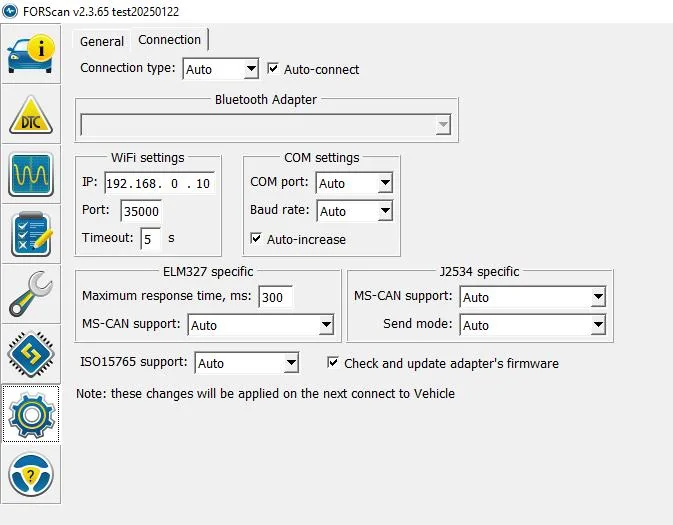Viewport: 673px width, 525px height.
Task: Click the 'ELM327 specific' group title
Action: click(x=208, y=272)
